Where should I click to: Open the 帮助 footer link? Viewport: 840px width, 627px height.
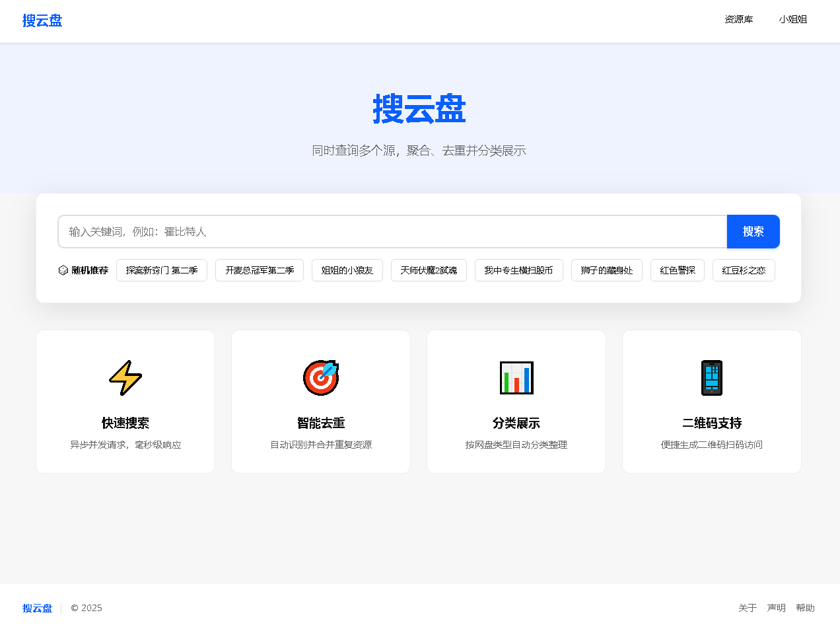tap(805, 608)
